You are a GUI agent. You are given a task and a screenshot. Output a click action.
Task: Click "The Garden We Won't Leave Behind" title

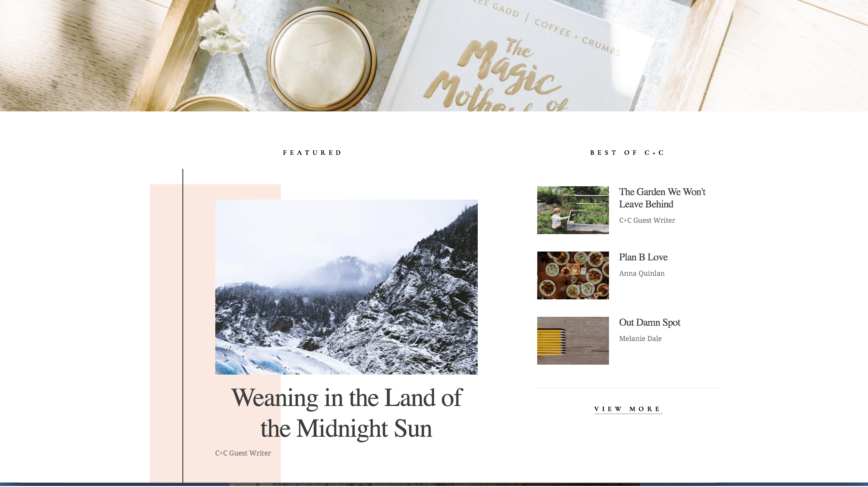point(662,198)
